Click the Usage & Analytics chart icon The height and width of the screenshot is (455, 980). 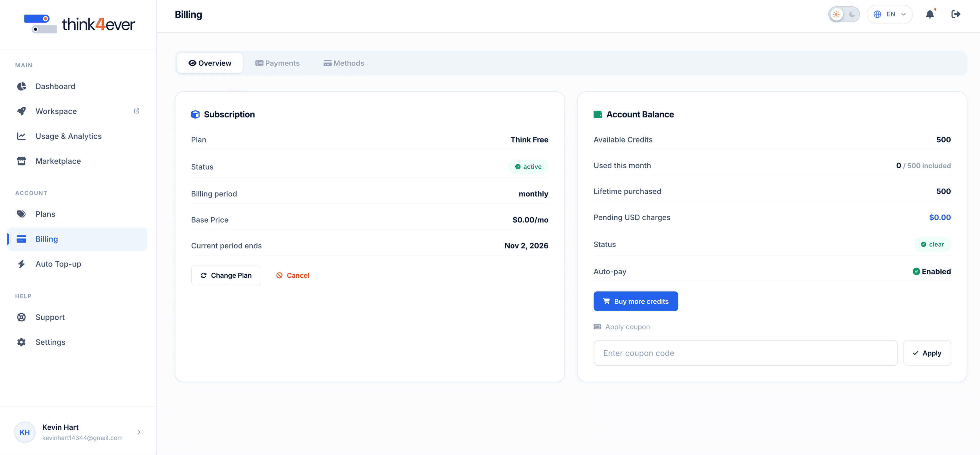(21, 136)
